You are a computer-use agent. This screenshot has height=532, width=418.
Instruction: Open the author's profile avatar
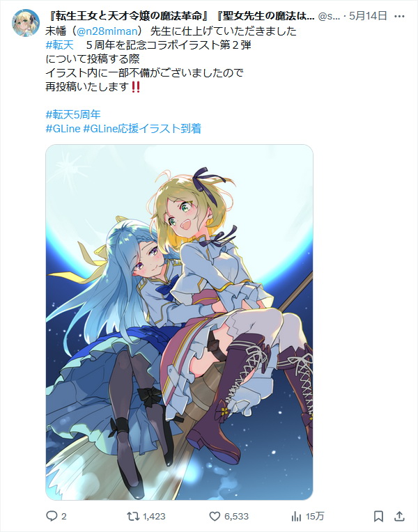point(26,23)
